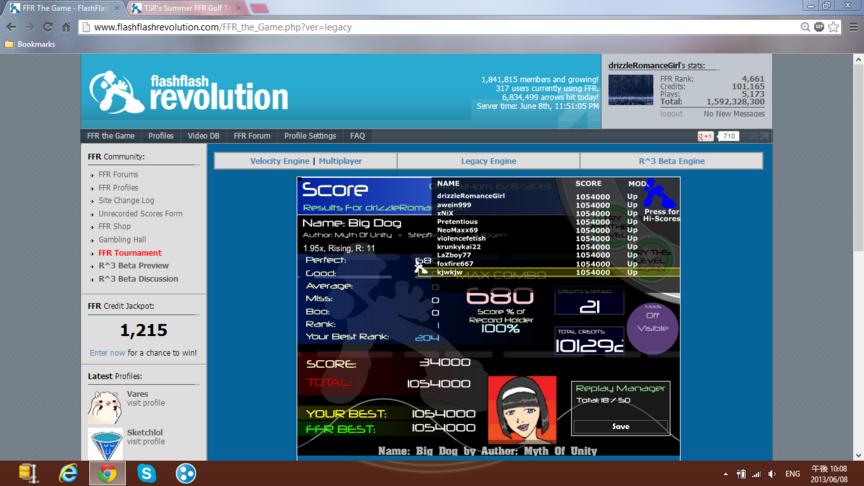The height and width of the screenshot is (486, 864).
Task: Switch to TSR's Summer FFR Golf tab
Action: pos(186,8)
